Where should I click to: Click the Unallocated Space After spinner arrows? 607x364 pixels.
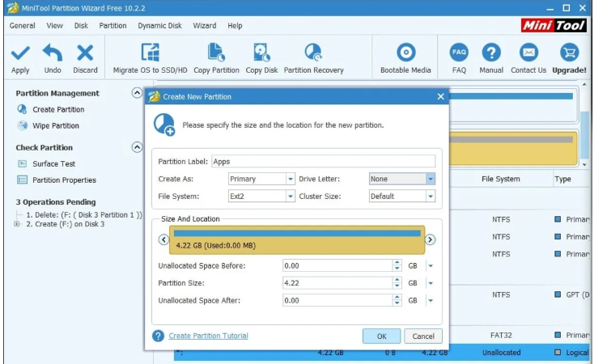coord(397,301)
